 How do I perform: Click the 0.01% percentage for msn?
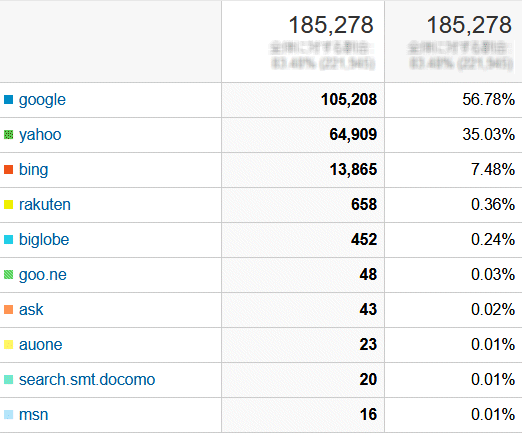pyautogui.click(x=493, y=415)
